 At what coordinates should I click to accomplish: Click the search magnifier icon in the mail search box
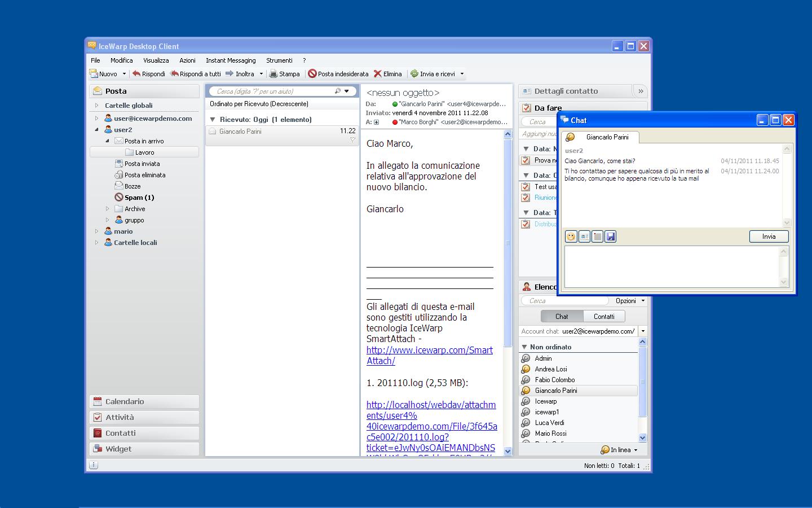click(x=338, y=91)
